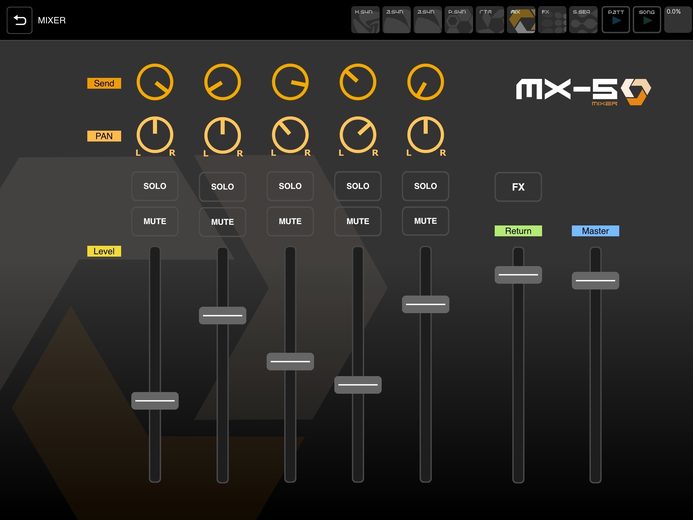Click the PAN knob of channel 3
This screenshot has height=520, width=693.
[x=290, y=135]
